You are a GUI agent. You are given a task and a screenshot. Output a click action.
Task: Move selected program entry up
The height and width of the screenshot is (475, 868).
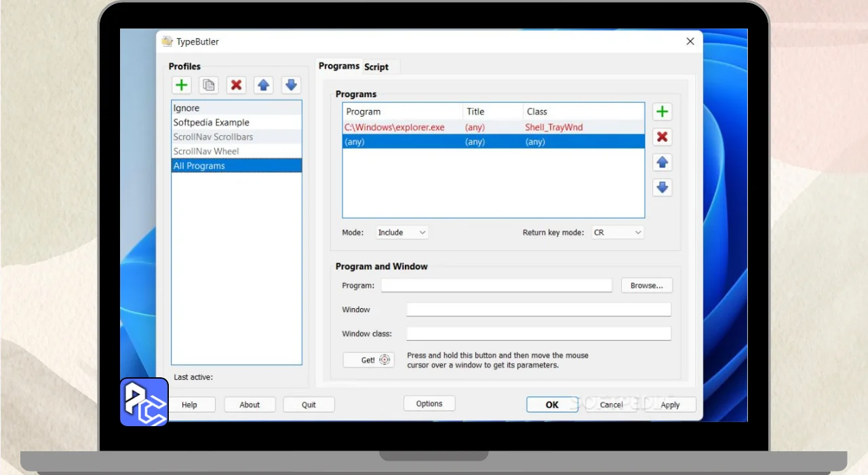(663, 162)
